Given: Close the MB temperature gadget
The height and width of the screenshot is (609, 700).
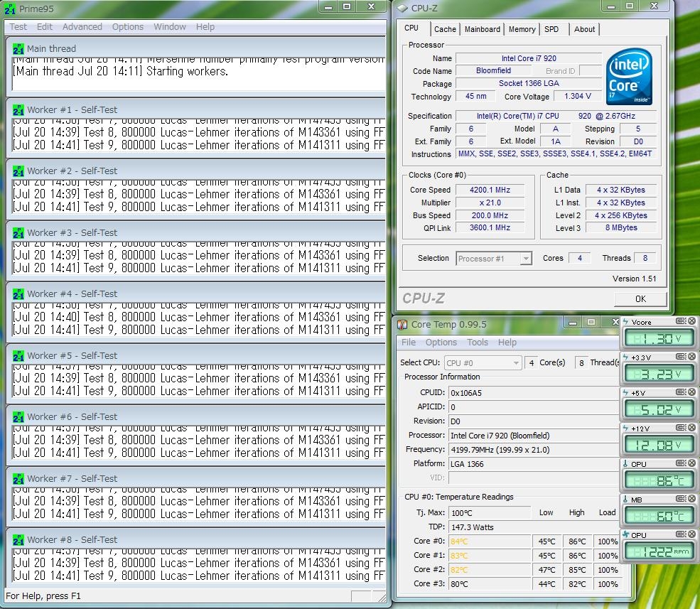Looking at the screenshot, I should pos(691,500).
